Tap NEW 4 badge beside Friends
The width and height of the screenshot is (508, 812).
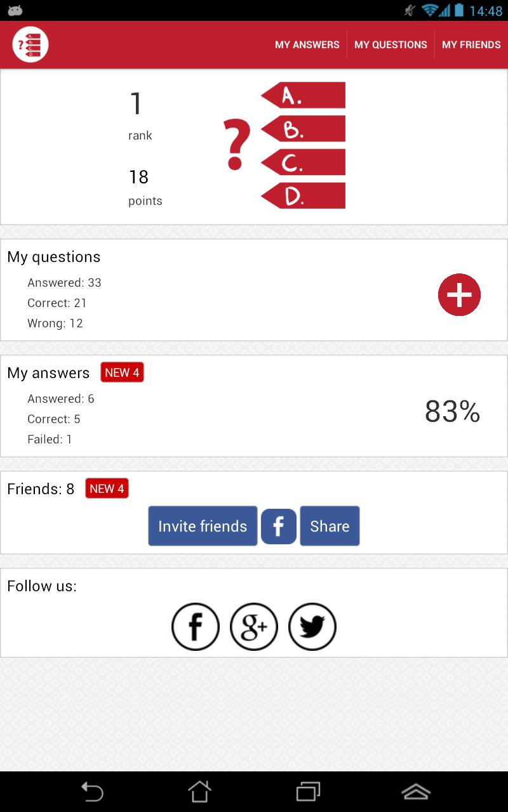(107, 489)
